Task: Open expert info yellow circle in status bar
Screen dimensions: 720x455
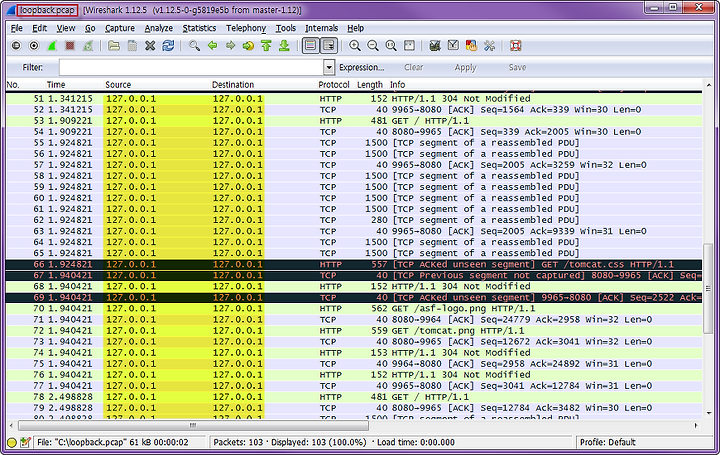Action: pos(12,443)
